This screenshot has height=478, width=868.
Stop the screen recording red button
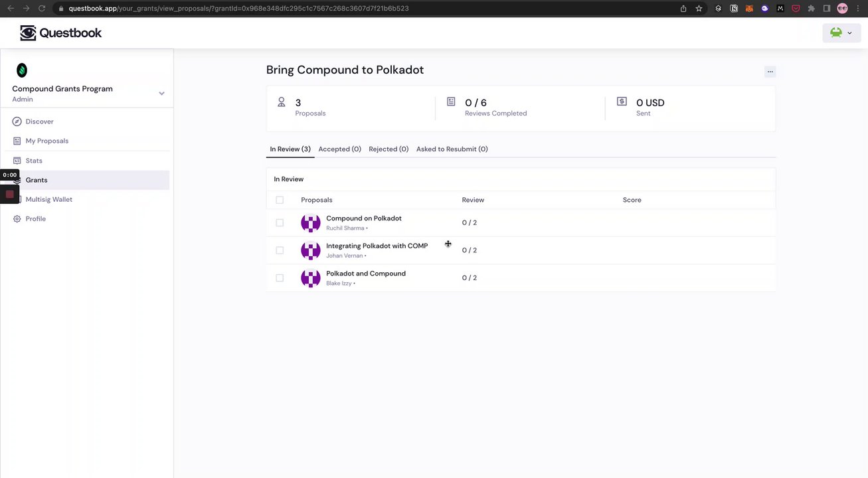click(x=9, y=195)
